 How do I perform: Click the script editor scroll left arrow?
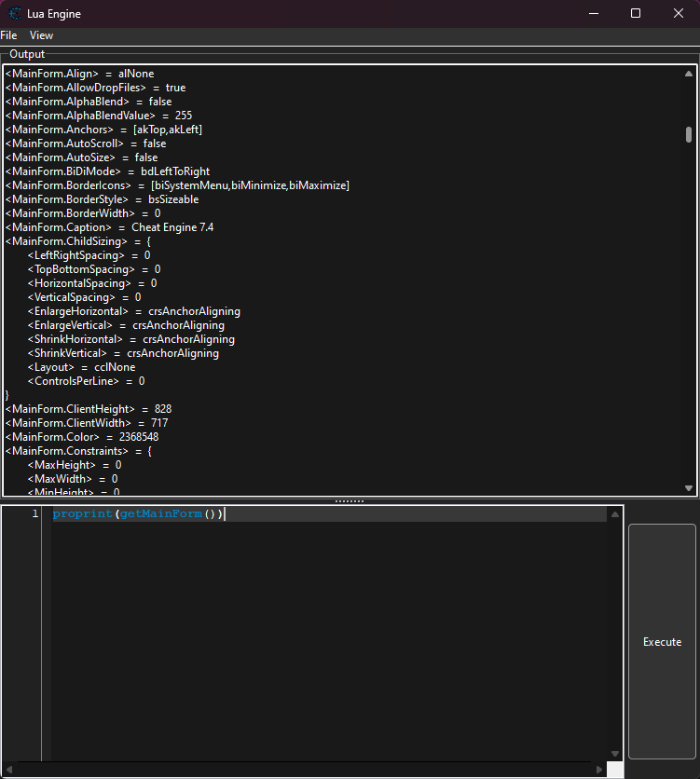click(8, 770)
